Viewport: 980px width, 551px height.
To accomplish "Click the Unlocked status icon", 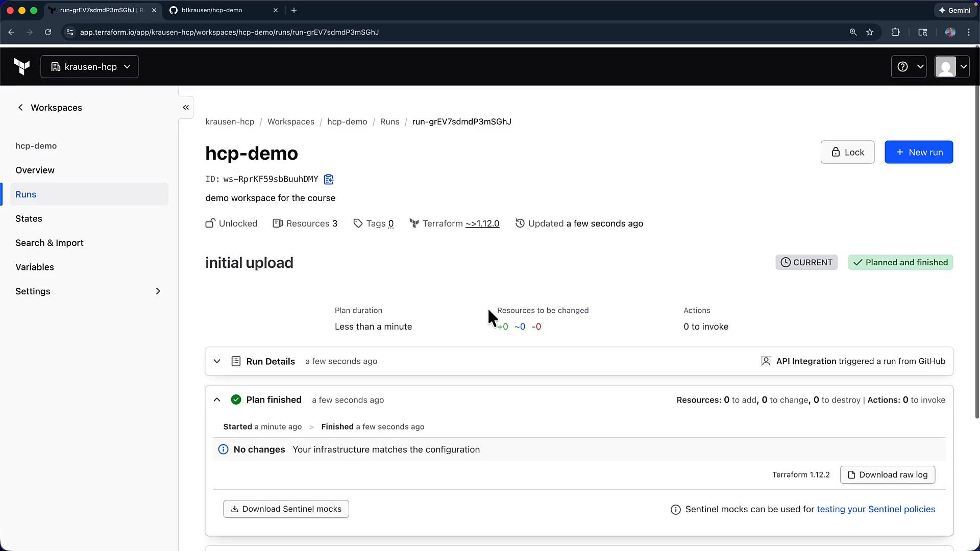I will coord(210,223).
